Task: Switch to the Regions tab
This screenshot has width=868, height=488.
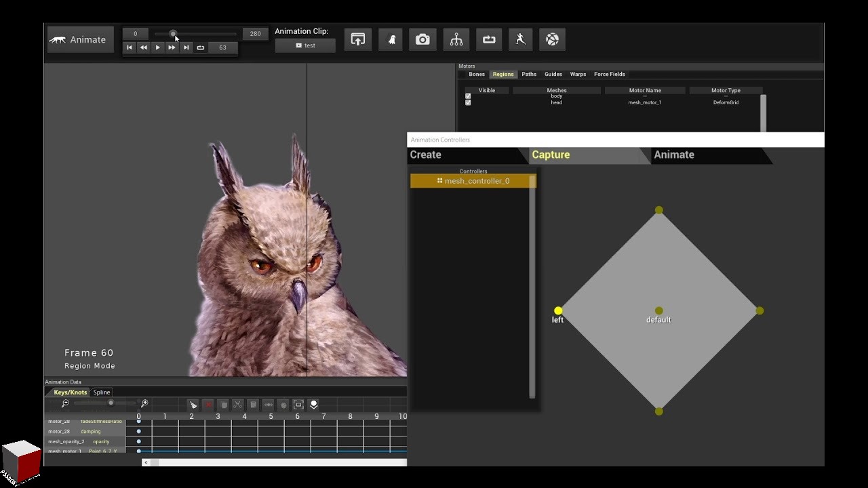Action: point(503,74)
